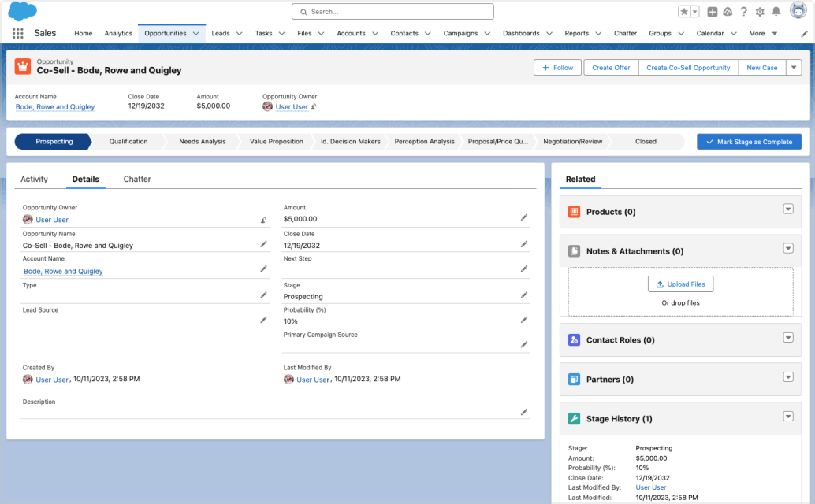Edit the Description field pencil
The height and width of the screenshot is (504, 815).
(524, 412)
